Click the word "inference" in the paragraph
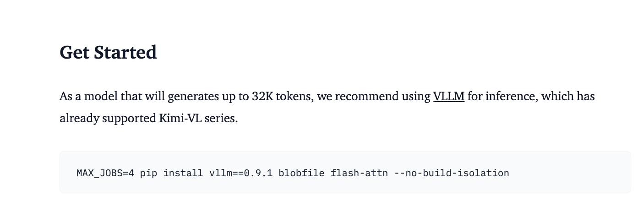Viewport: 644px width, 206px height. coord(505,97)
